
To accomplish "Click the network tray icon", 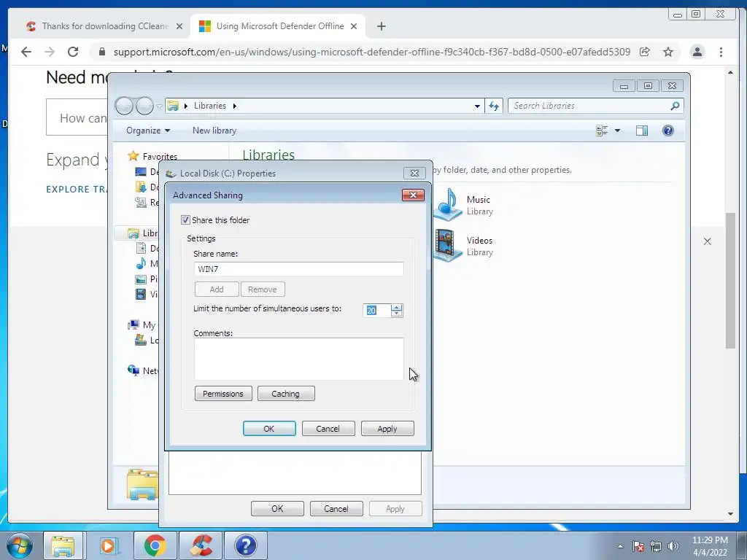I will (656, 546).
